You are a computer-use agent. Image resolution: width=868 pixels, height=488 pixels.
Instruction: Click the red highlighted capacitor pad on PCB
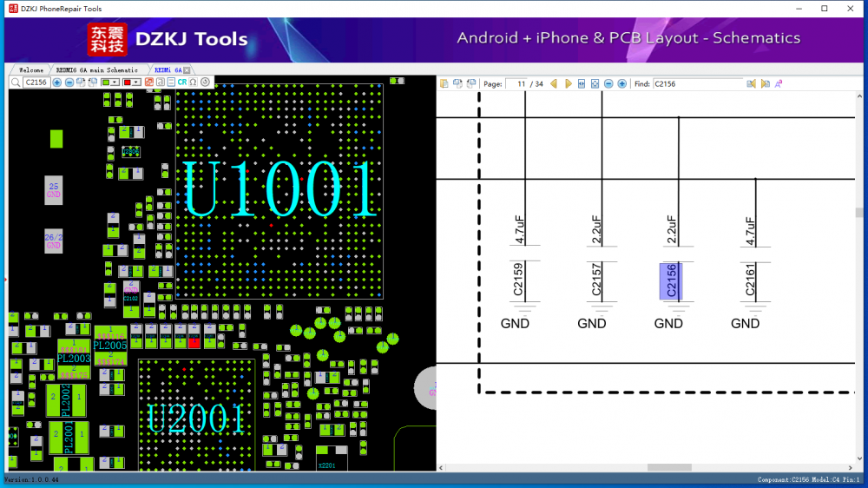click(194, 343)
